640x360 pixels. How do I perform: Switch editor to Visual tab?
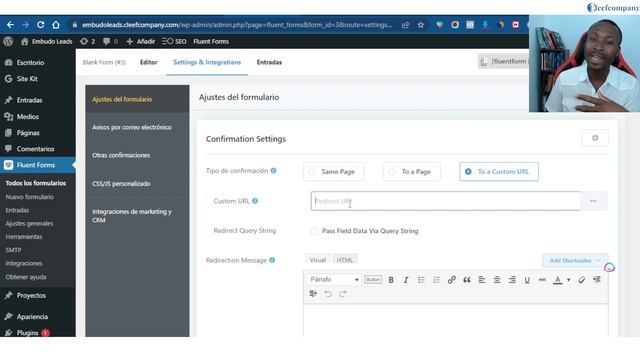(x=318, y=260)
